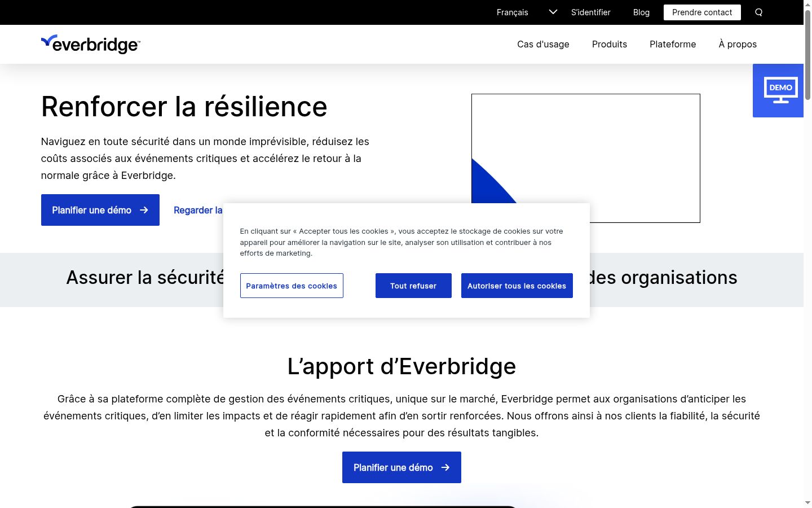Open the Cas d'usage menu
812x508 pixels.
[543, 44]
